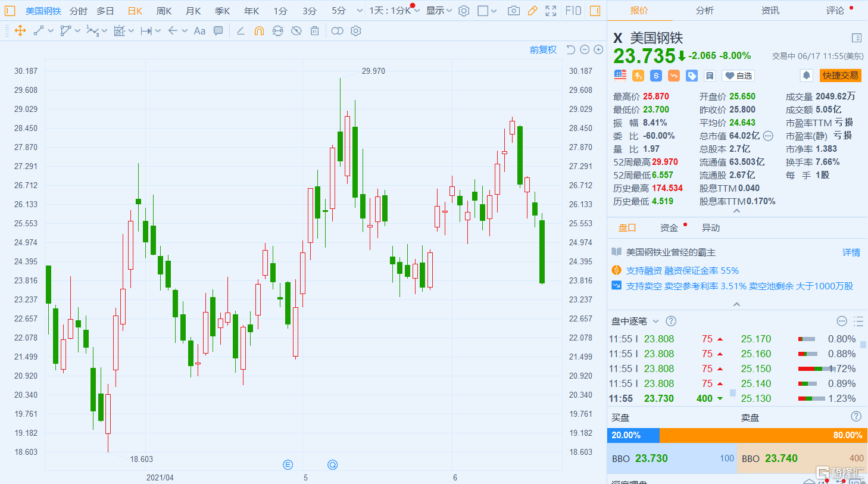This screenshot has height=484, width=868.
Task: Add stock to 自选 watchlist
Action: (x=738, y=76)
